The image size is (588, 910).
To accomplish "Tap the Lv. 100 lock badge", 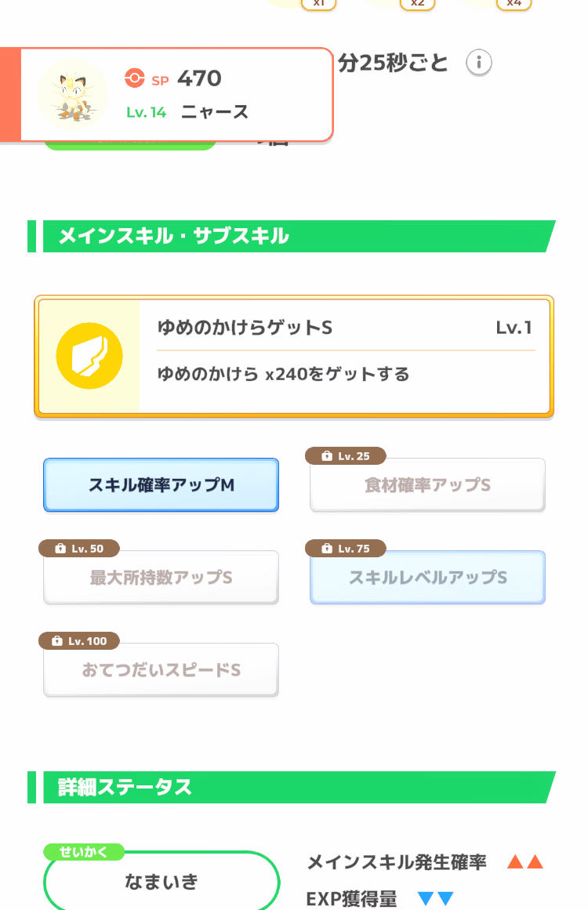I will 79,640.
